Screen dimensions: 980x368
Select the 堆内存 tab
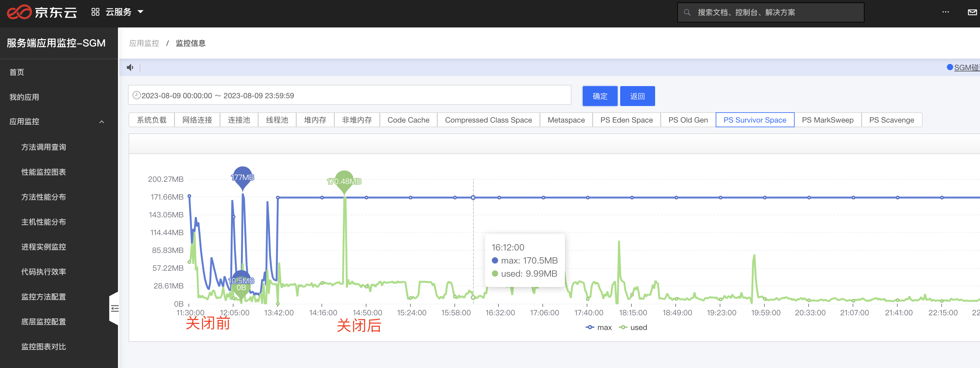click(315, 120)
